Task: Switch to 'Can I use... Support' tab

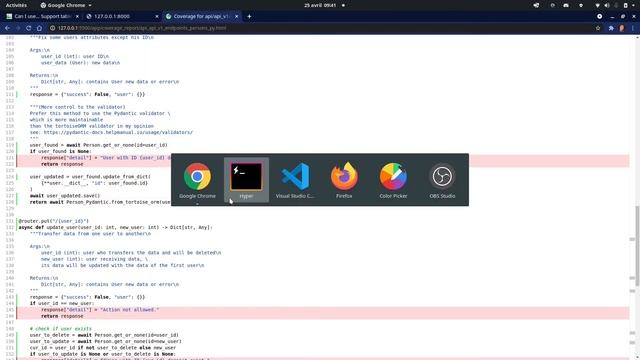Action: point(42,16)
